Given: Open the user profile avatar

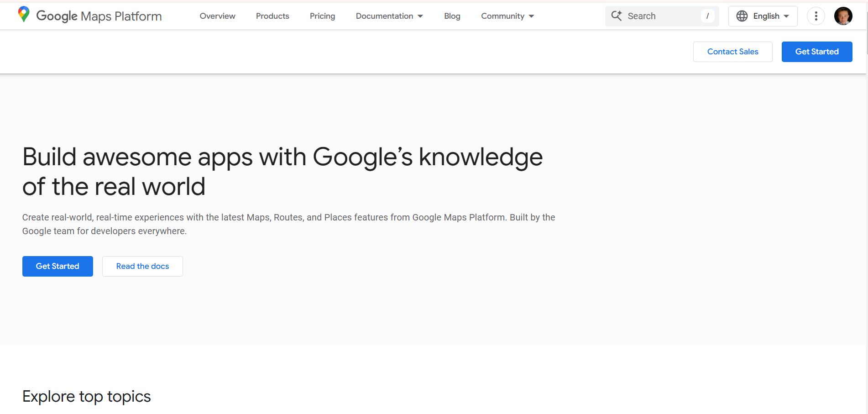Looking at the screenshot, I should pos(843,16).
